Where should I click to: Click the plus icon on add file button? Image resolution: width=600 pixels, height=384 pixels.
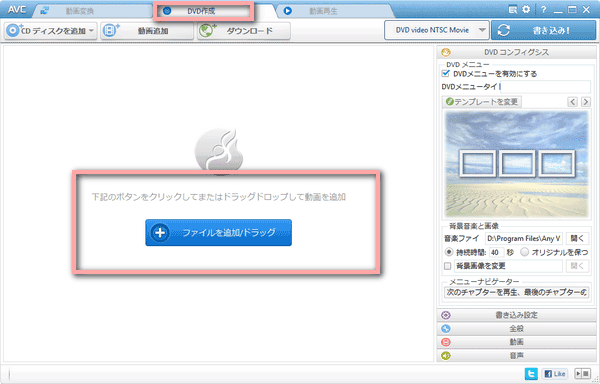160,233
